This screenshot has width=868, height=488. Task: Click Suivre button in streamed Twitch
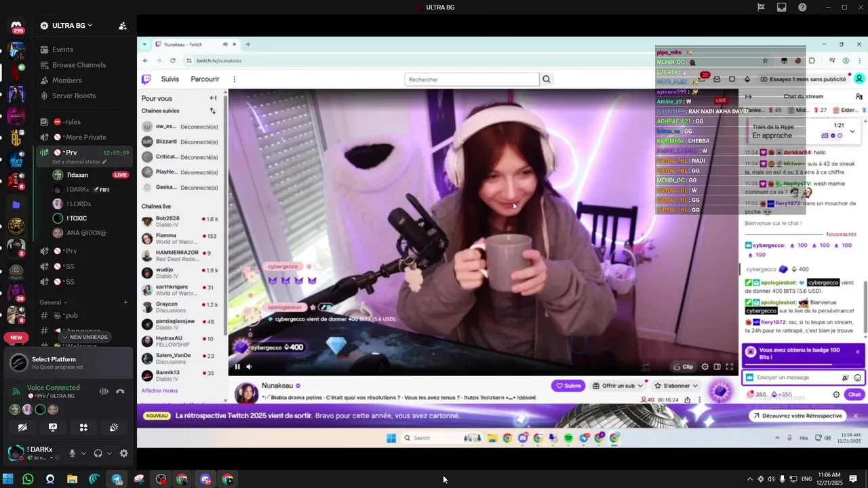pos(568,386)
